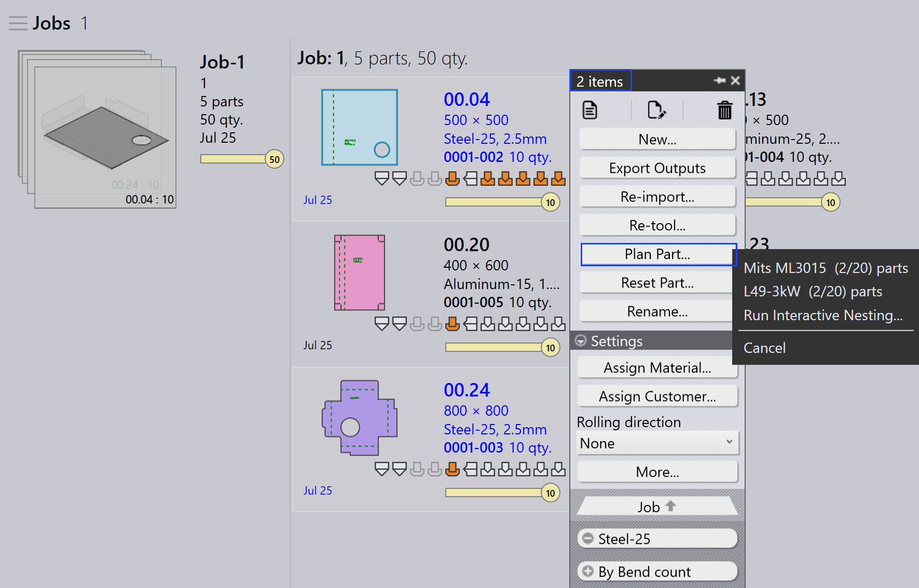Expand the By Bend count group

tap(587, 571)
